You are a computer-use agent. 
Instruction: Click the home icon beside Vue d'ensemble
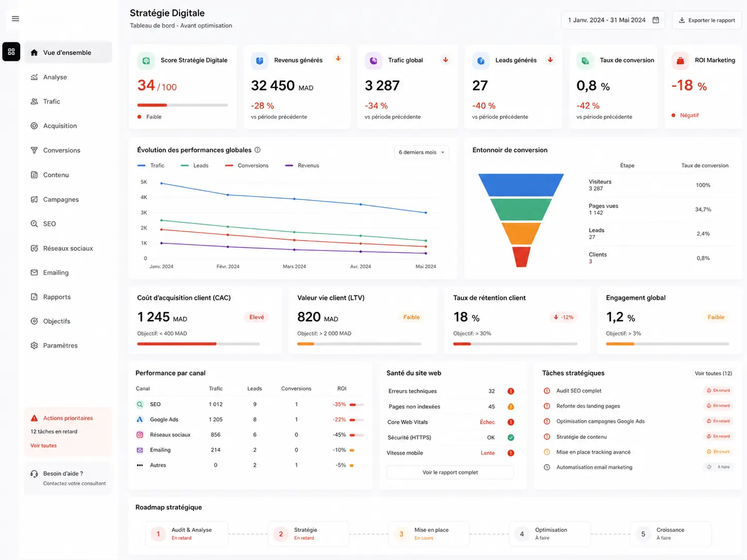(34, 53)
